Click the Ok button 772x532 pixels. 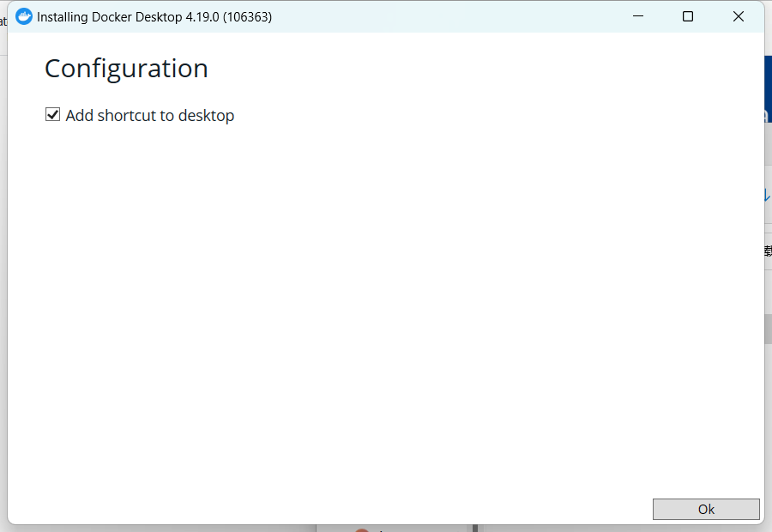tap(706, 509)
